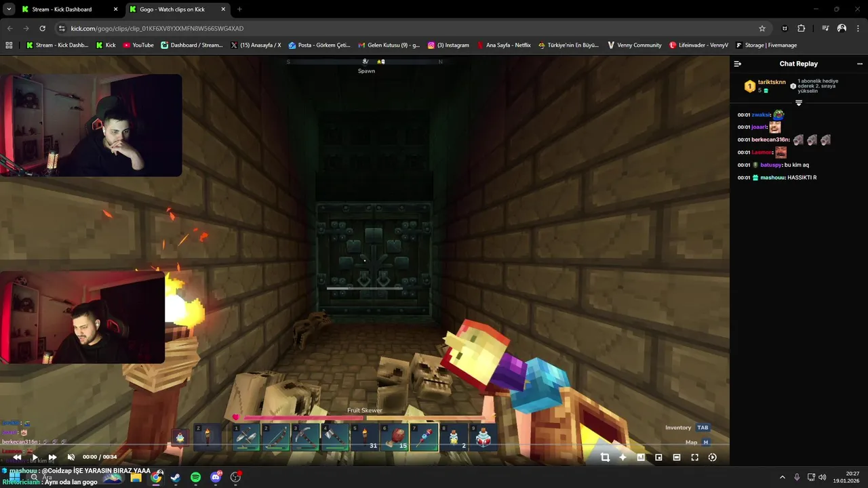View site information for kick.com
868x488 pixels.
(62, 28)
